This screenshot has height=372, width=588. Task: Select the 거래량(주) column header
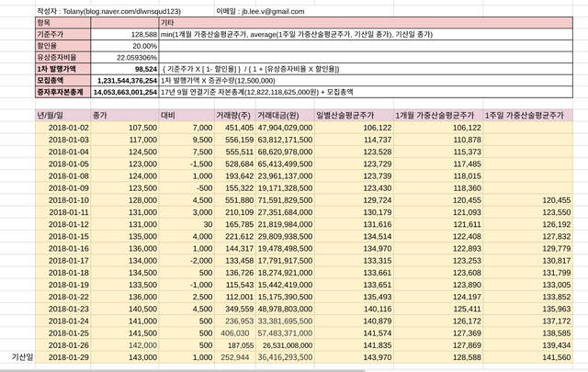[x=235, y=116]
